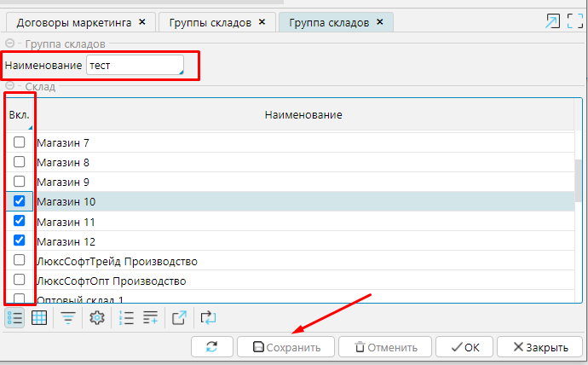Image resolution: width=588 pixels, height=365 pixels.
Task: Uncheck the Магазин 10 checkbox
Action: click(19, 201)
